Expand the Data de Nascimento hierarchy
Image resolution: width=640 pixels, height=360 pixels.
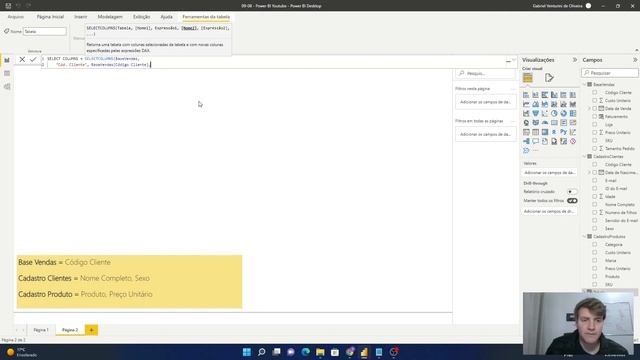point(589,173)
